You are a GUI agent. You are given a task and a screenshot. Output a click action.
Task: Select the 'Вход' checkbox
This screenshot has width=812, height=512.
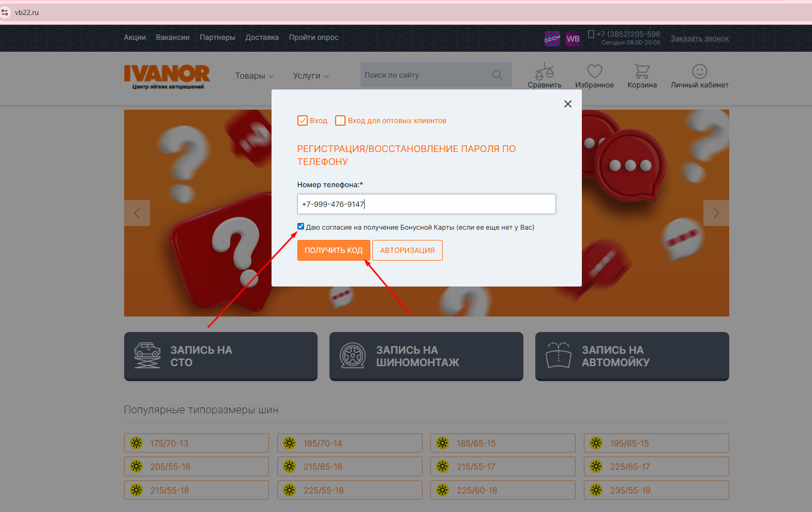(x=303, y=121)
